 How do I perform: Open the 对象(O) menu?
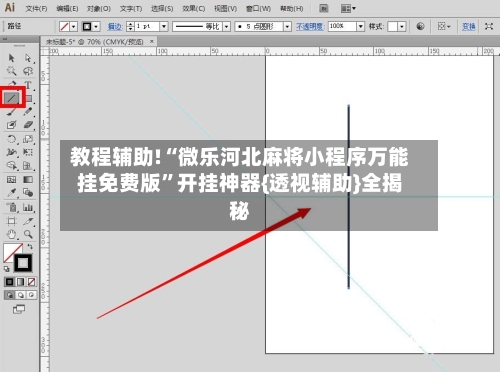99,9
